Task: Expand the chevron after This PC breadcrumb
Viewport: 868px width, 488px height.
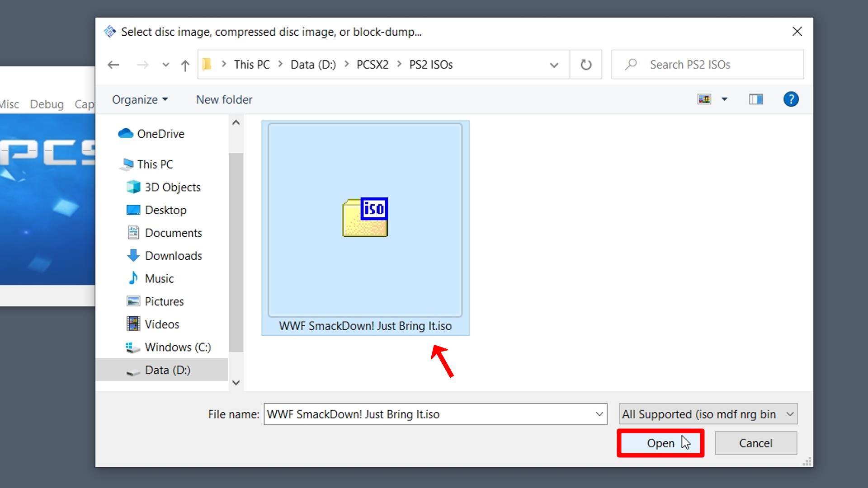Action: pos(280,64)
